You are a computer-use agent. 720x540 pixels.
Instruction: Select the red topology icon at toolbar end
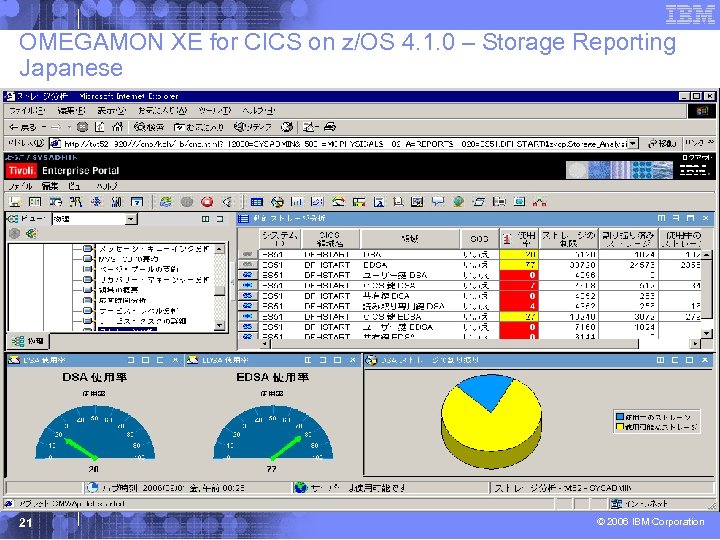pyautogui.click(x=540, y=202)
